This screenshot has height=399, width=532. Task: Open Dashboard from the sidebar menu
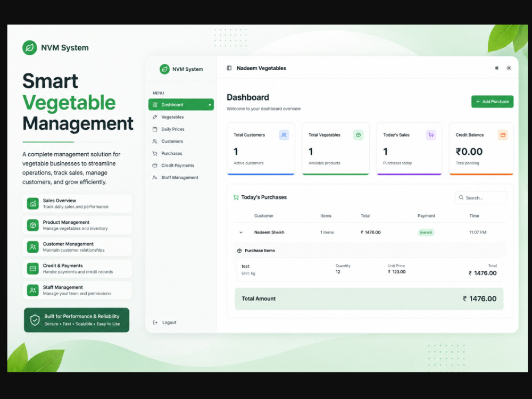pos(181,104)
